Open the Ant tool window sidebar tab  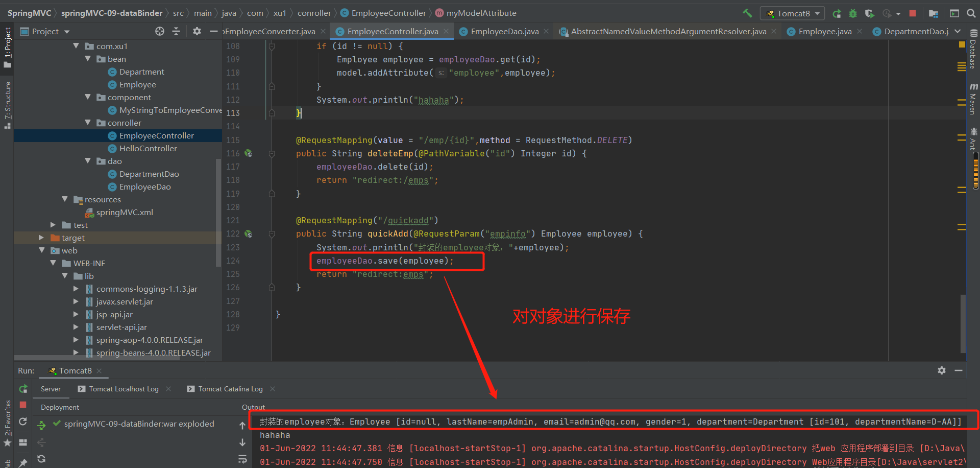point(973,138)
